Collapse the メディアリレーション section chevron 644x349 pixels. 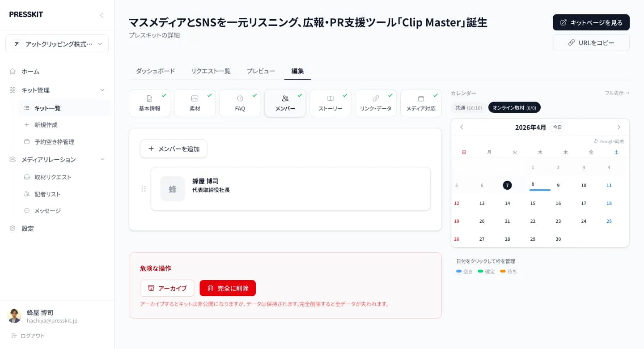coord(102,159)
